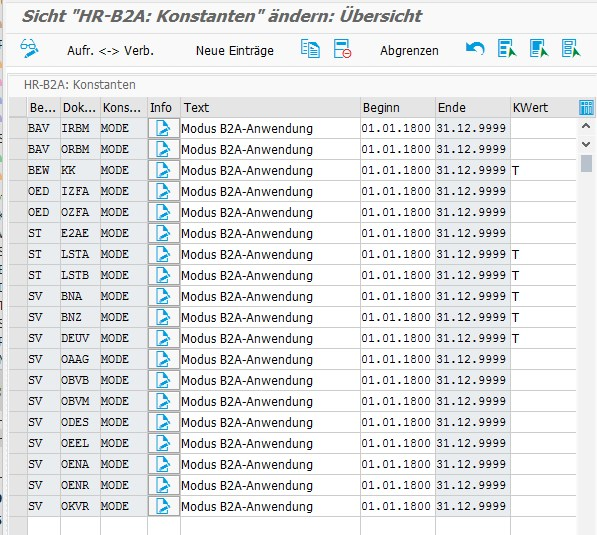Click MODE cell in SV OEEL row
The width and height of the screenshot is (597, 535).
124,443
